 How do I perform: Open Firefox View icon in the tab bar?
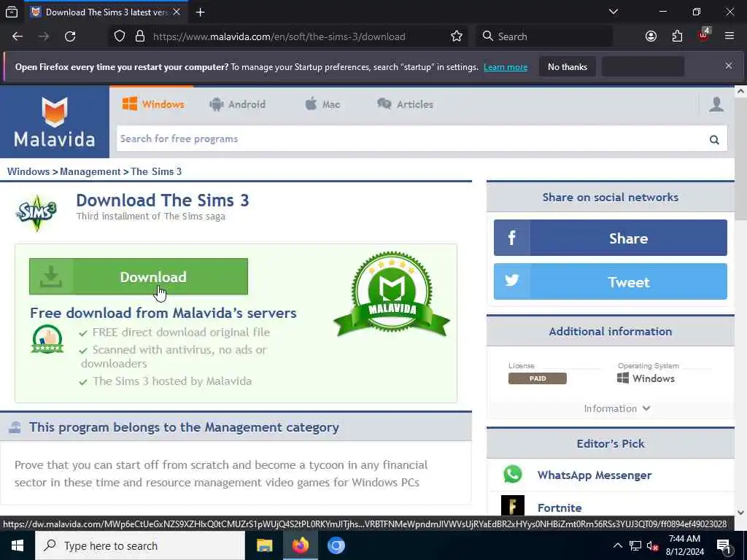(12, 12)
